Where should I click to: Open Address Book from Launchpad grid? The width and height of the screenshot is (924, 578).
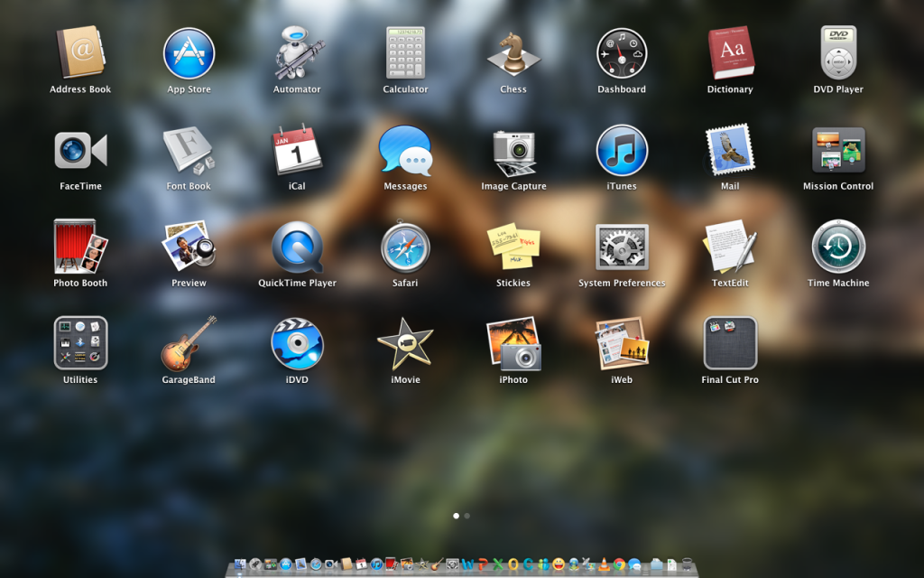coord(80,53)
